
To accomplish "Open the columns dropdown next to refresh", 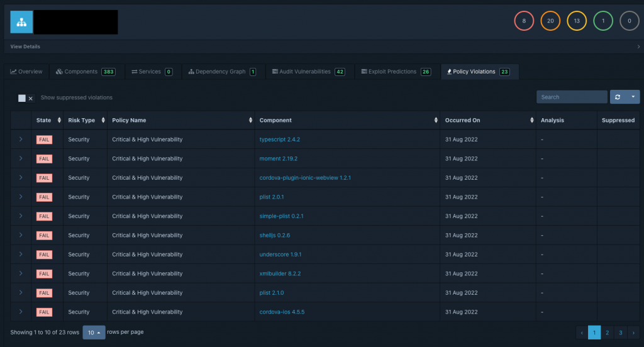I will click(633, 97).
